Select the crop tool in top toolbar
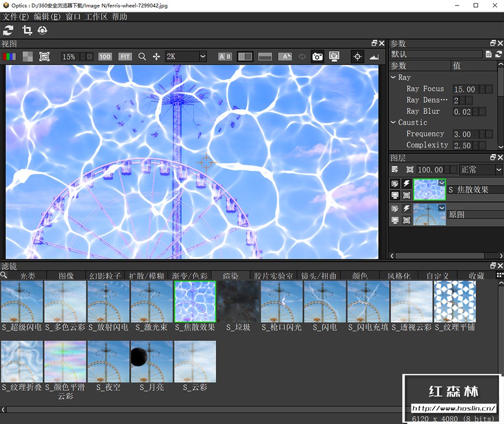 point(27,30)
